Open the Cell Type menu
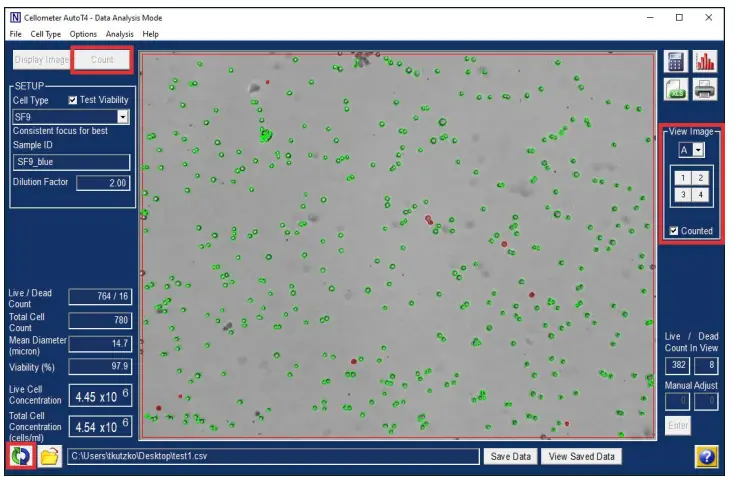 click(x=45, y=34)
